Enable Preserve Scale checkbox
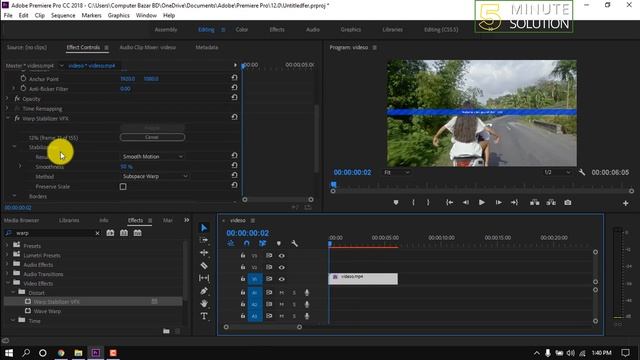640x360 pixels. [123, 187]
